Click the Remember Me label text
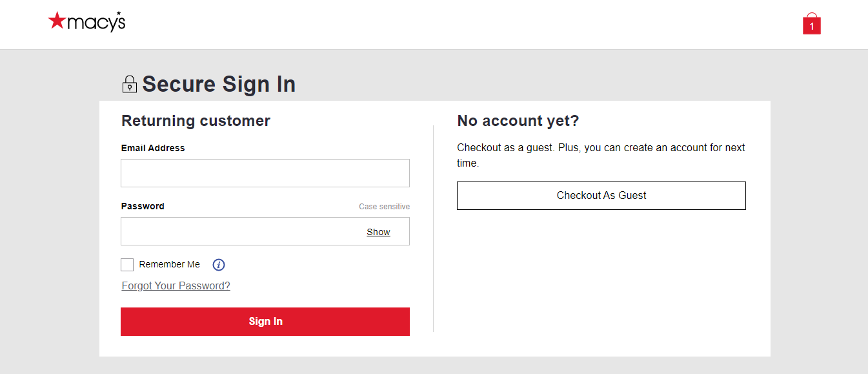 click(169, 264)
